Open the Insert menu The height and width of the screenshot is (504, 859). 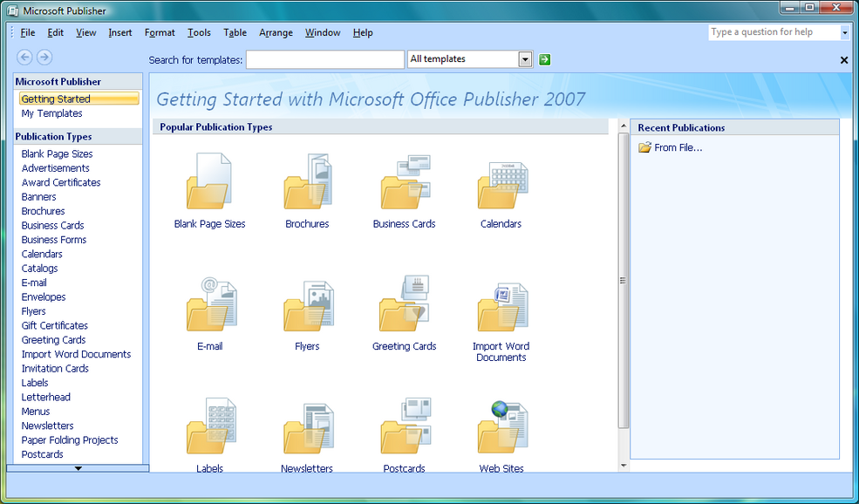tap(120, 33)
